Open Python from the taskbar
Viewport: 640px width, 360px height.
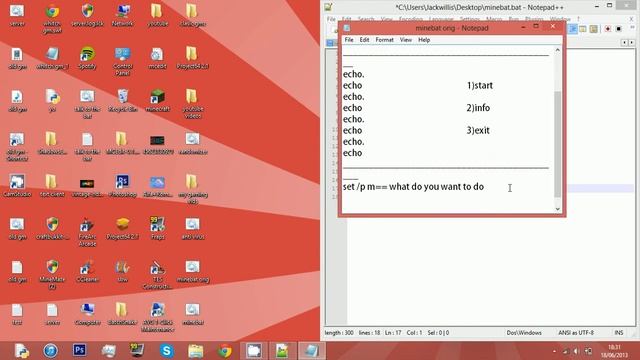coord(21,351)
